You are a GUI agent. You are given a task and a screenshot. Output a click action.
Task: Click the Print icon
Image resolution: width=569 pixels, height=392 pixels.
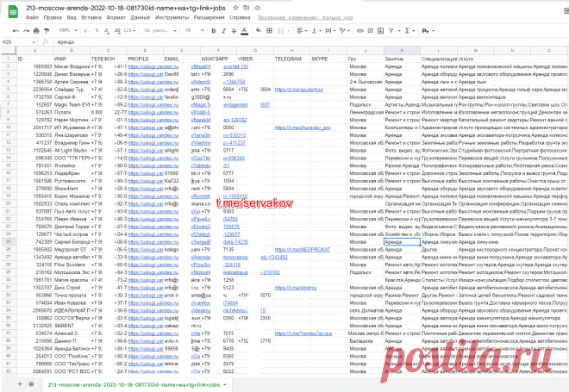[x=36, y=31]
